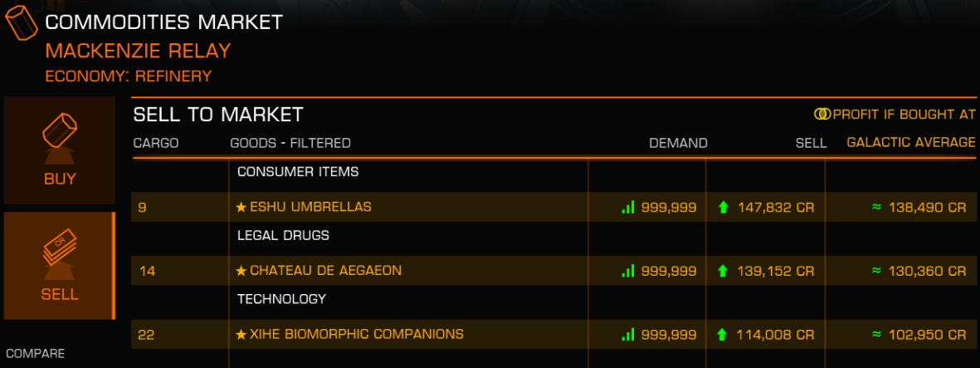
Task: Select the Eshu Umbrellas row
Action: coord(553,207)
